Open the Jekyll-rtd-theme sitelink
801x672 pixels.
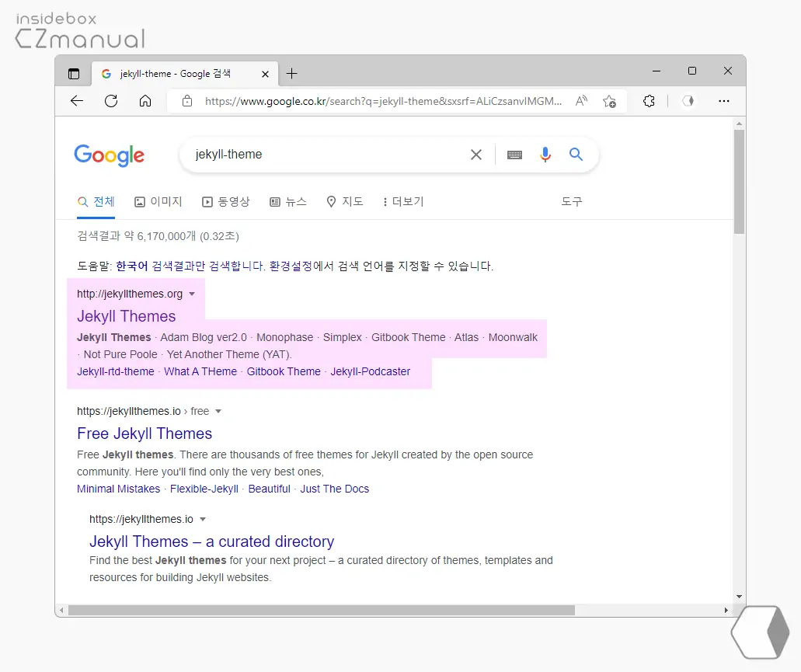point(116,372)
